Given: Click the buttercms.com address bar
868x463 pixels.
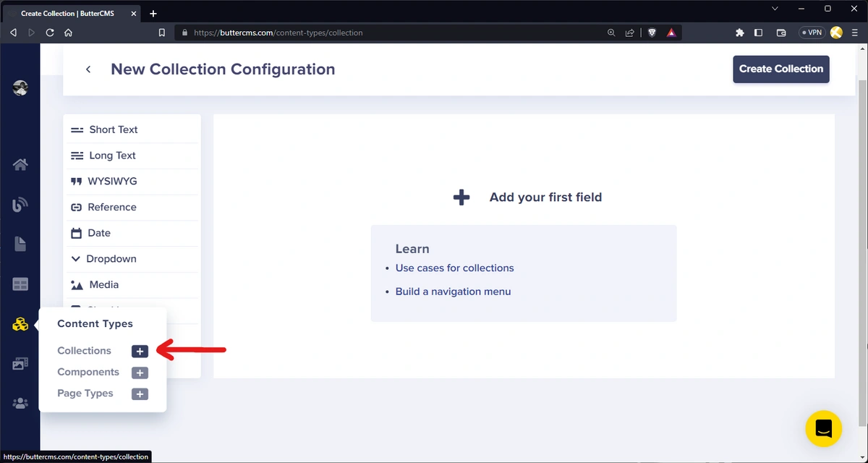Looking at the screenshot, I should click(391, 33).
